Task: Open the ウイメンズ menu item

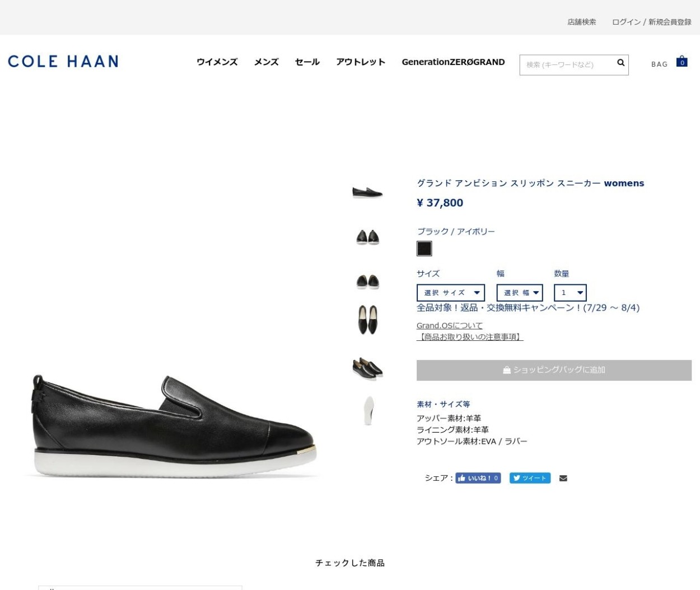Action: (x=216, y=62)
